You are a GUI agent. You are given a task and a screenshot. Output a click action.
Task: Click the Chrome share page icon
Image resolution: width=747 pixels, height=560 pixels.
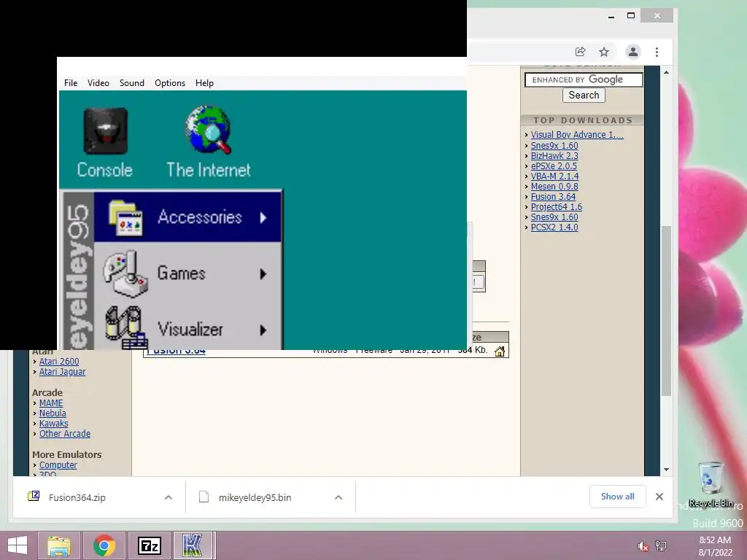click(580, 52)
